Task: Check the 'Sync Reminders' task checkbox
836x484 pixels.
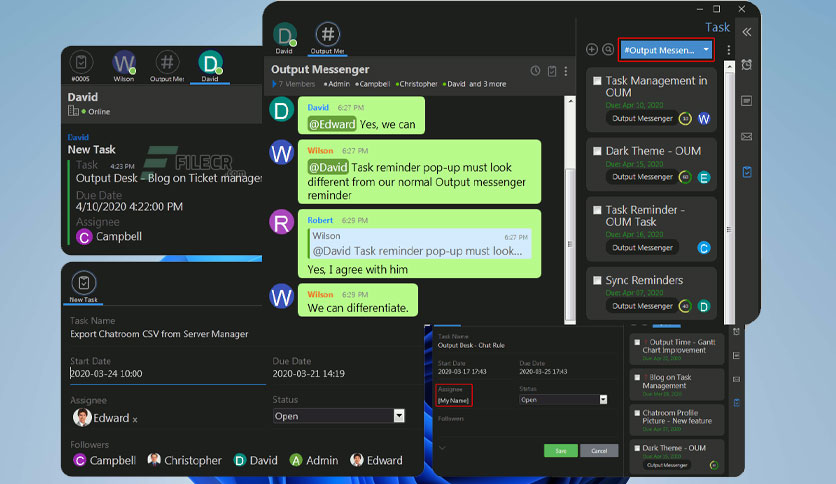Action: 597,280
